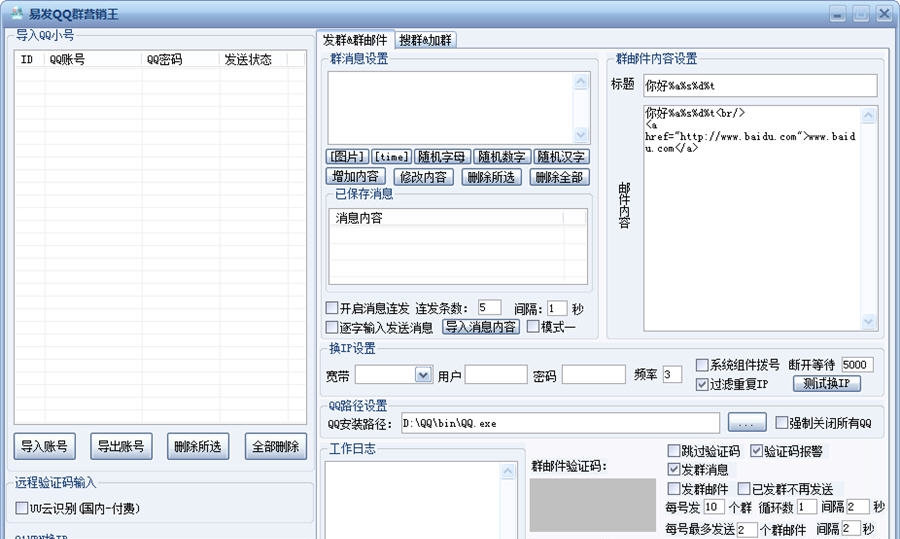Viewport: 900px width, 539px height.
Task: Click the 间隔 seconds field beside 连发条数
Action: (557, 308)
